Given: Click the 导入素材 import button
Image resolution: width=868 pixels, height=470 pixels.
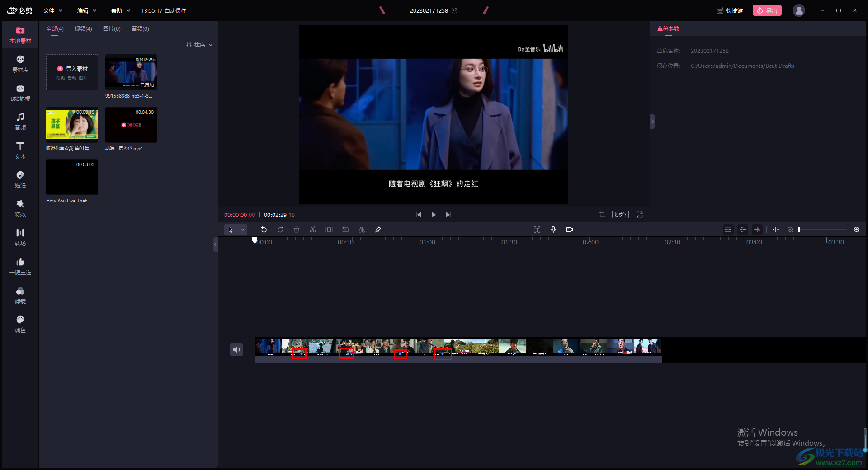Looking at the screenshot, I should [x=72, y=72].
